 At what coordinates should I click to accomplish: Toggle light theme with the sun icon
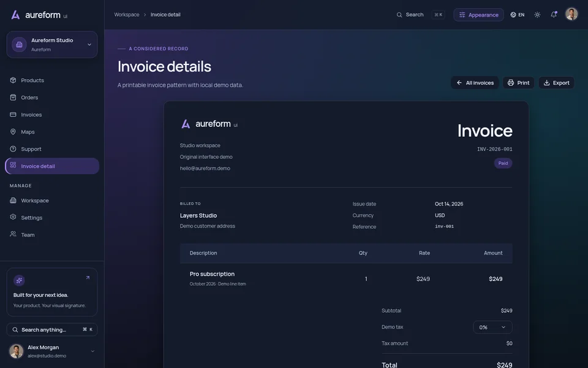pos(537,15)
